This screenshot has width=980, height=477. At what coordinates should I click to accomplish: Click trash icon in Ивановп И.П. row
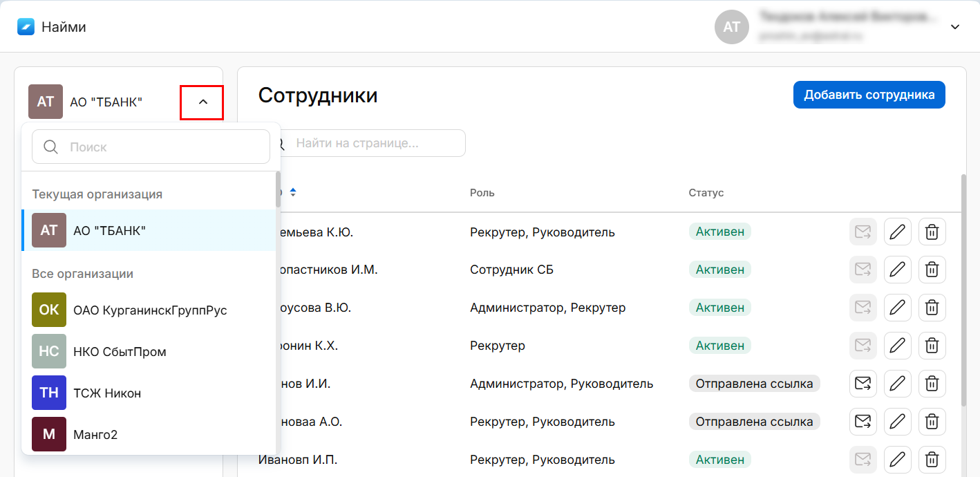(x=932, y=460)
